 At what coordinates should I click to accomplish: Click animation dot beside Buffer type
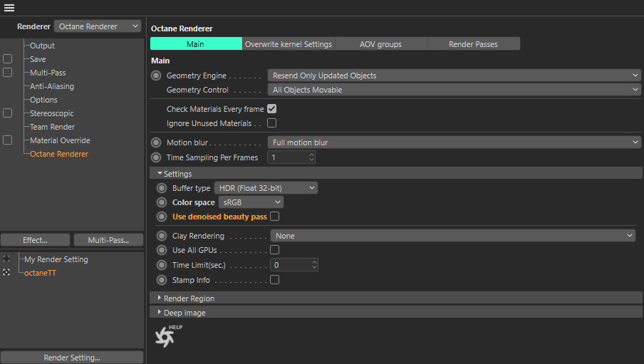click(x=162, y=188)
